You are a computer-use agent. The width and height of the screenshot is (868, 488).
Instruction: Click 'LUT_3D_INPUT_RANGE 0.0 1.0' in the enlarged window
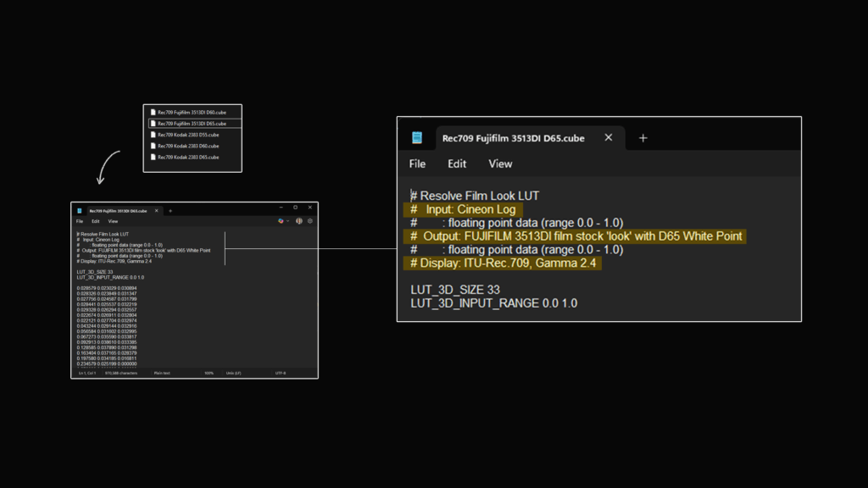(x=494, y=303)
